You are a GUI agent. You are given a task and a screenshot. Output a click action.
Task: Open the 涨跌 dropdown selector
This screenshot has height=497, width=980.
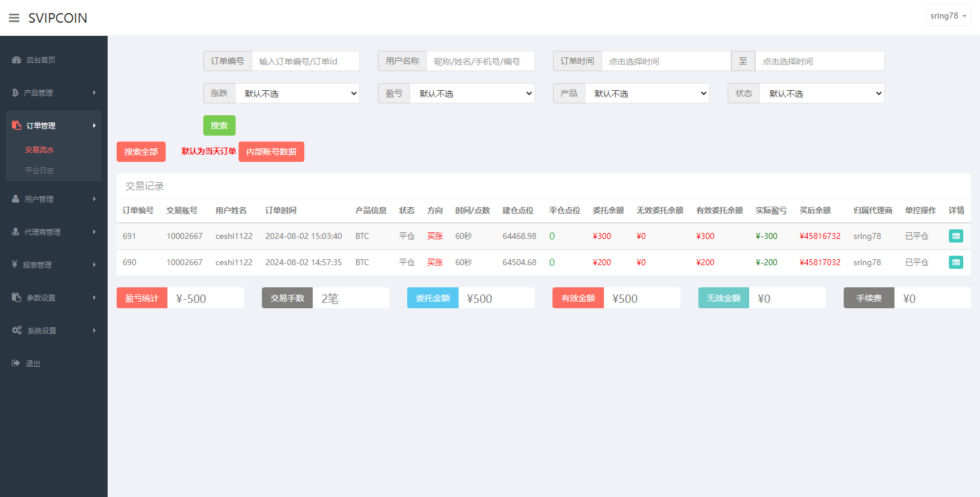pos(297,93)
